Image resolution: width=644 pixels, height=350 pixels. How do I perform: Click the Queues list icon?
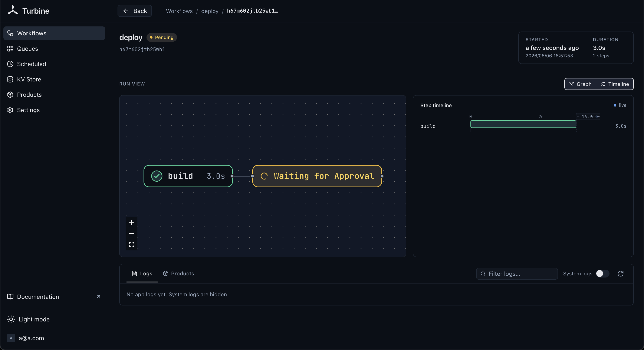[x=10, y=49]
